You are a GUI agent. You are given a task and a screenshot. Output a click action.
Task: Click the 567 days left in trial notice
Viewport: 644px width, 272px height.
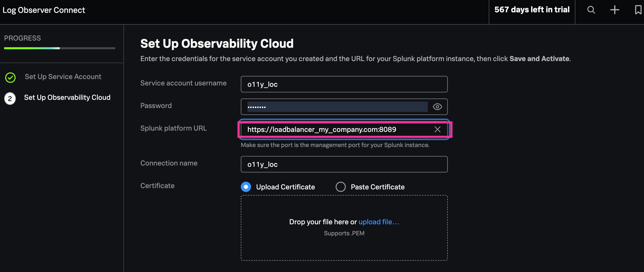(532, 10)
